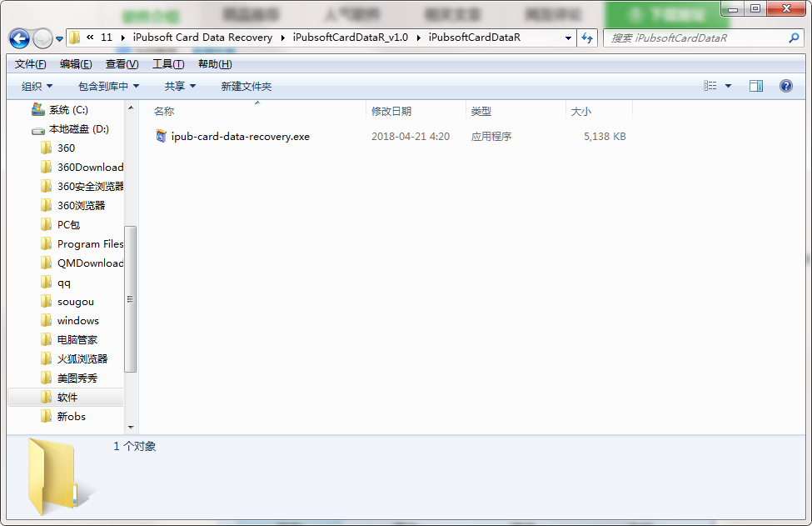This screenshot has width=812, height=526.
Task: Open the qq folder in the tree
Action: [63, 283]
